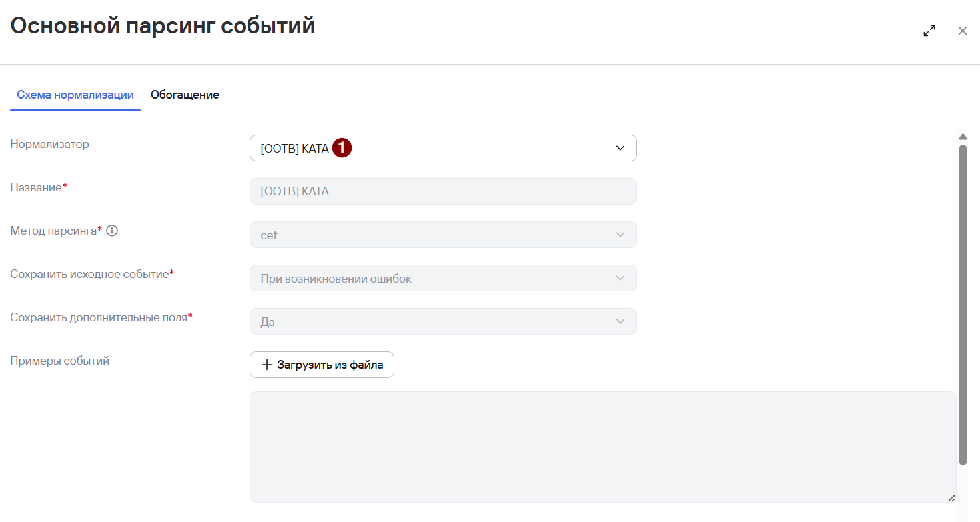This screenshot has height=522, width=980.
Task: Click the Примеры событий label
Action: click(x=60, y=361)
